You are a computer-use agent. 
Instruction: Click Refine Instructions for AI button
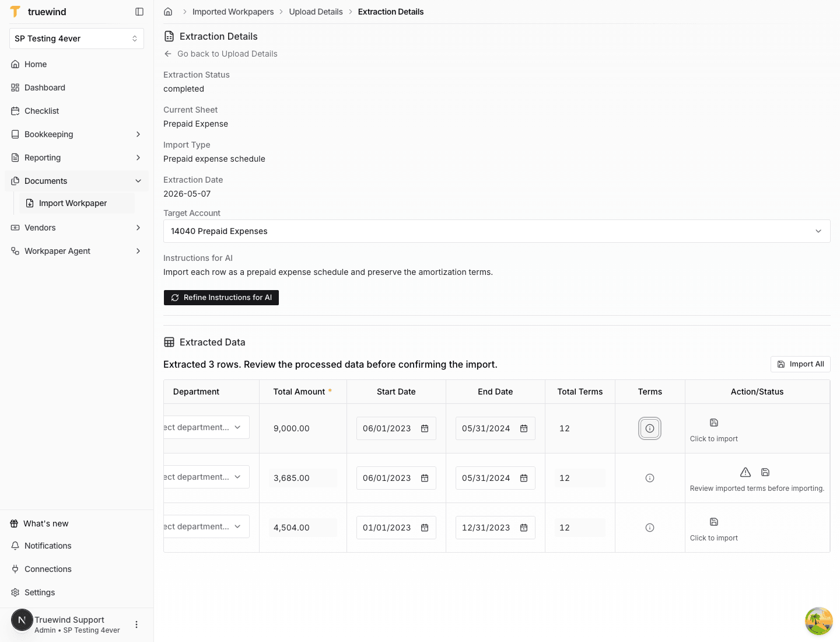pos(221,298)
